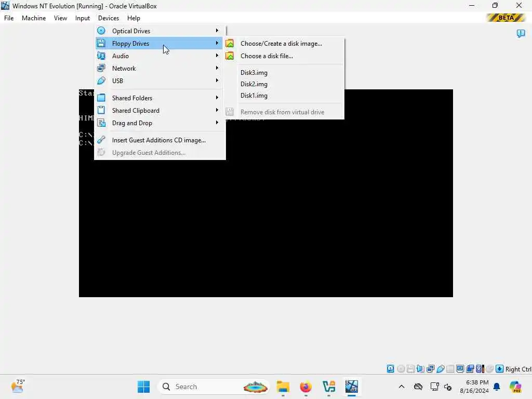This screenshot has width=532, height=399.
Task: Click recording status bar icon
Action: coord(470,369)
